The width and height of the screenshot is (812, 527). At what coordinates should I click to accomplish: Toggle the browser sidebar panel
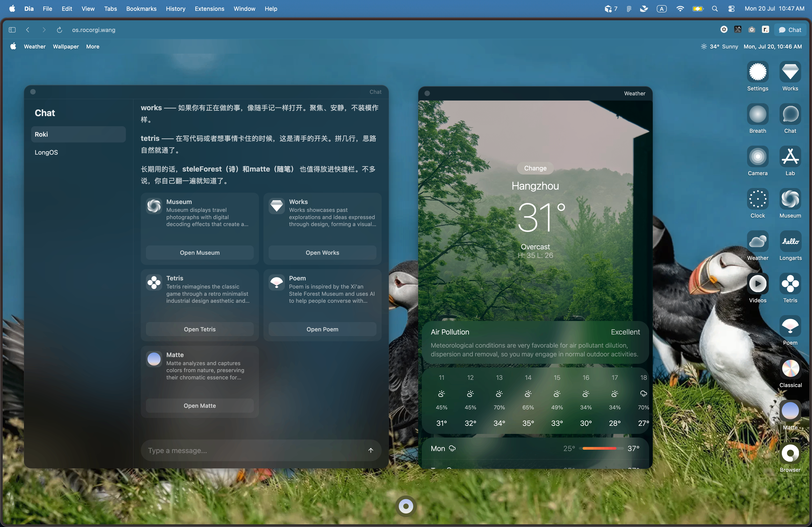(12, 30)
